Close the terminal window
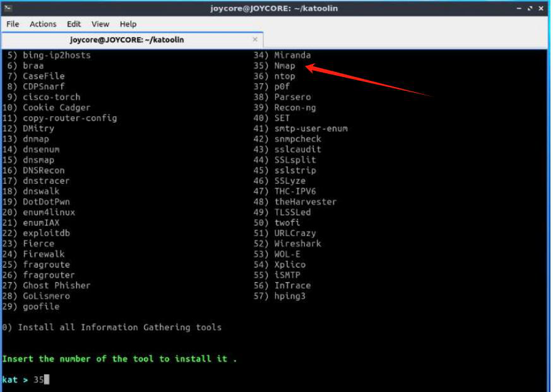The image size is (553, 392). click(540, 8)
